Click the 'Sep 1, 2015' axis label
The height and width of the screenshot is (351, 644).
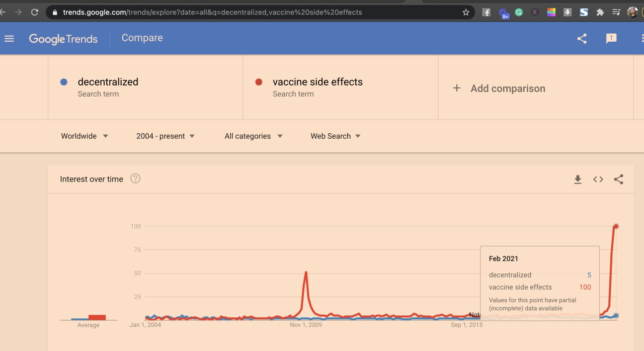(x=466, y=325)
